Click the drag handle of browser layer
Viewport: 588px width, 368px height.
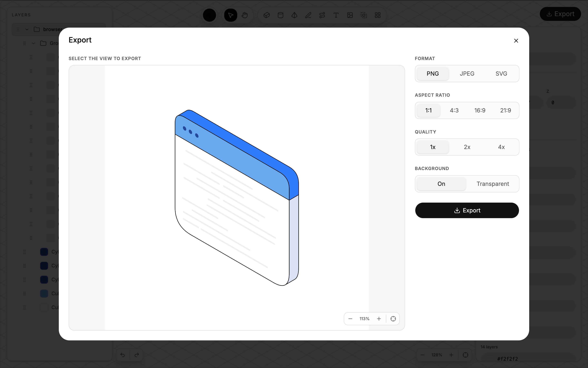pyautogui.click(x=18, y=29)
